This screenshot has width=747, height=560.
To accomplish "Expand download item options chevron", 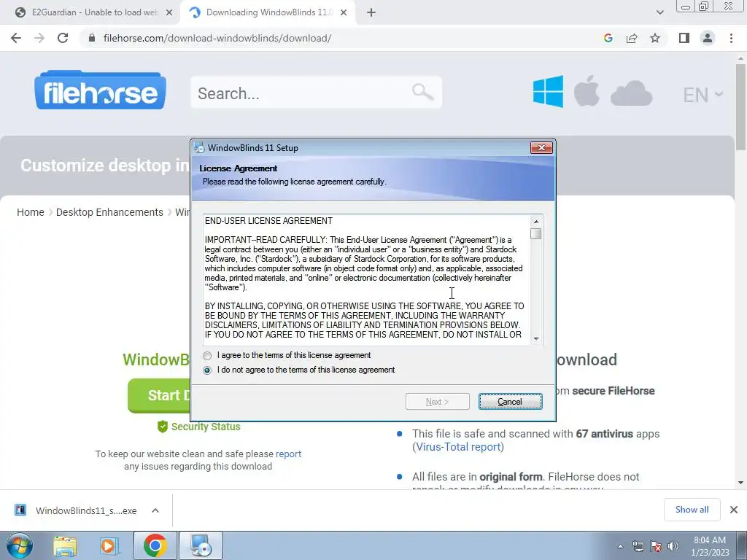I will [x=155, y=510].
